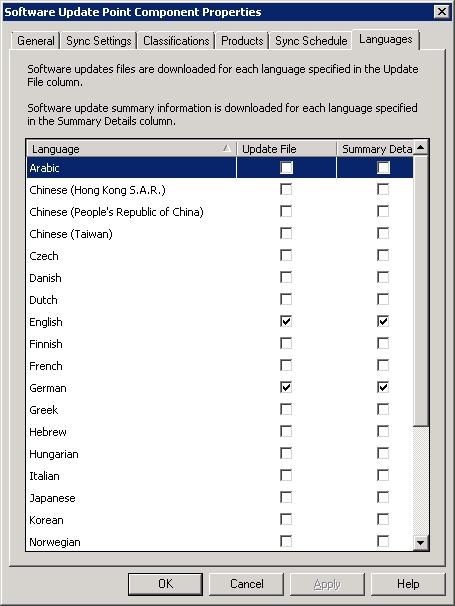Screen dimensions: 455x606
Task: Click the language list scrollbar thumb
Action: tap(421, 291)
